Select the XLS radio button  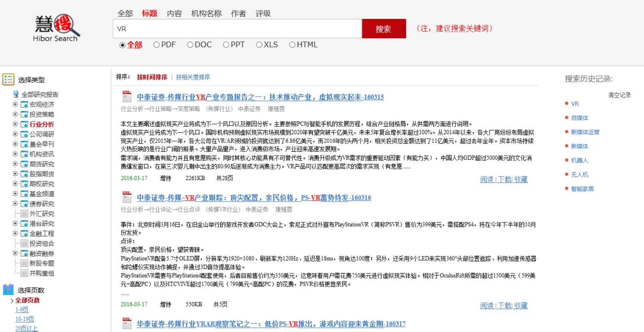(259, 45)
